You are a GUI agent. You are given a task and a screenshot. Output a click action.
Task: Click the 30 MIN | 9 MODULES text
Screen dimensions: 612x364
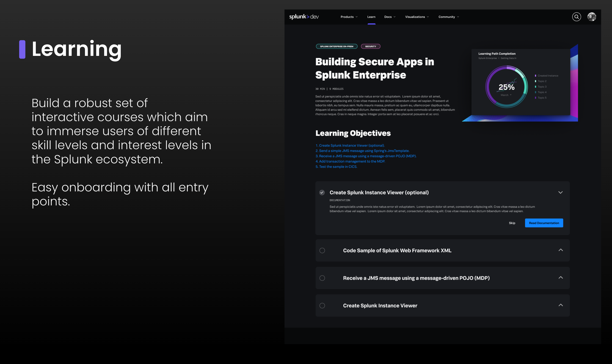point(329,89)
